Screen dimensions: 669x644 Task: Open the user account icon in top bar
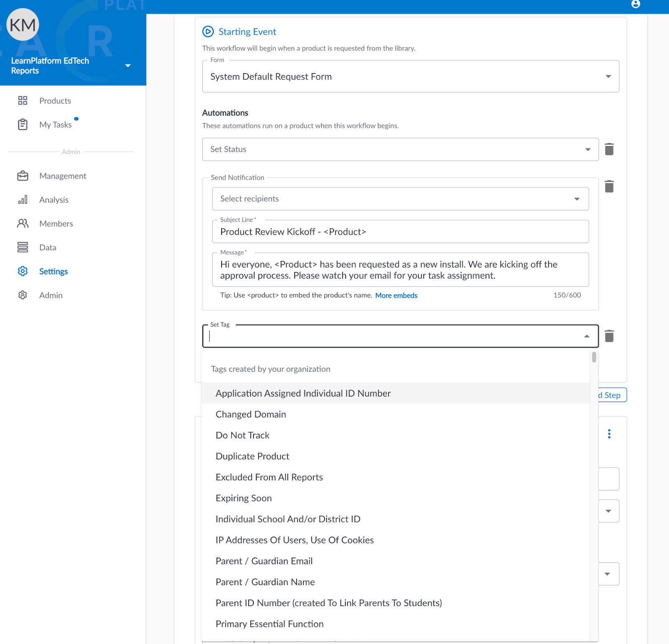click(636, 4)
